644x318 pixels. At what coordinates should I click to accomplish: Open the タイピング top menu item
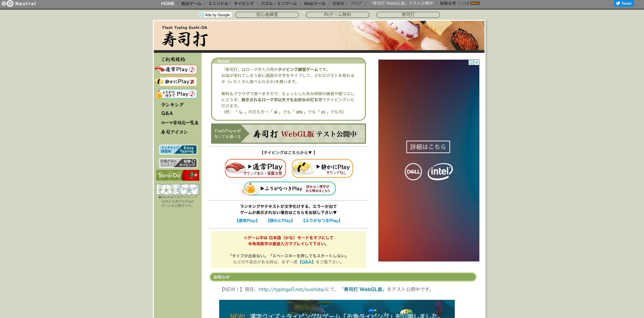(x=244, y=4)
